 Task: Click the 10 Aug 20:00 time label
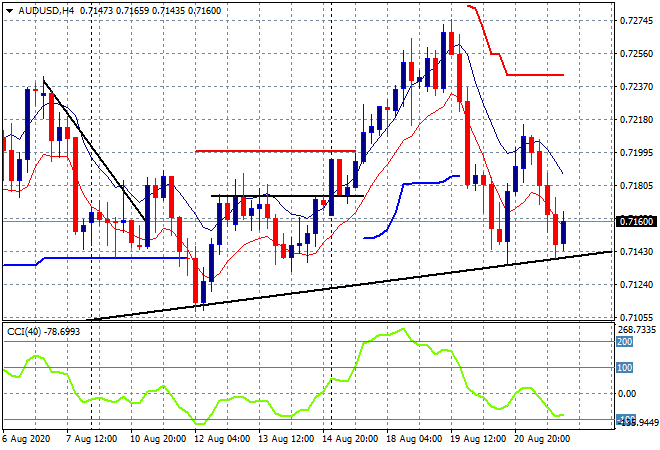(x=158, y=439)
